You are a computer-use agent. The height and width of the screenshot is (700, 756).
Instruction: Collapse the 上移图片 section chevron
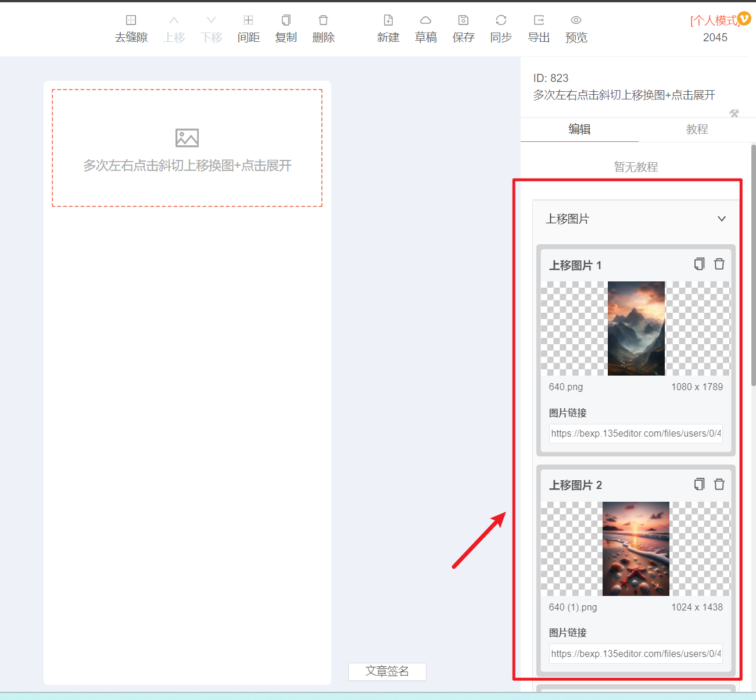click(722, 219)
